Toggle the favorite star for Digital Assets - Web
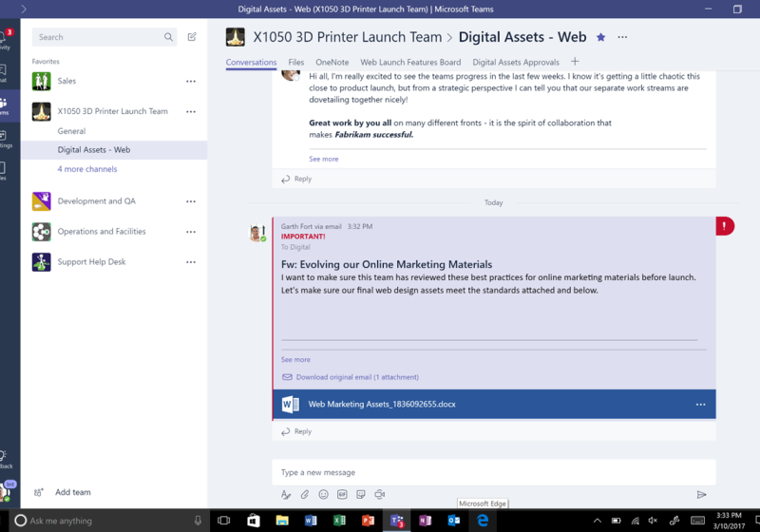 [x=600, y=37]
